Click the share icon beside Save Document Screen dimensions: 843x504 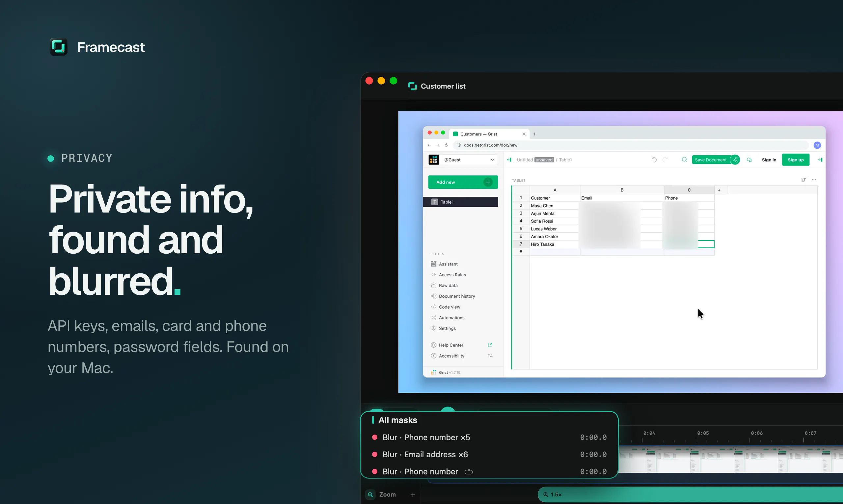click(x=735, y=160)
